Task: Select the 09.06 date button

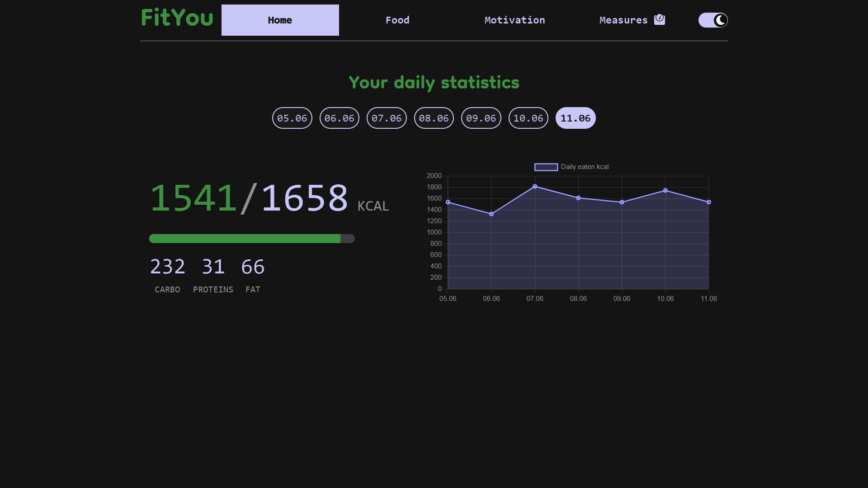Action: pyautogui.click(x=481, y=118)
